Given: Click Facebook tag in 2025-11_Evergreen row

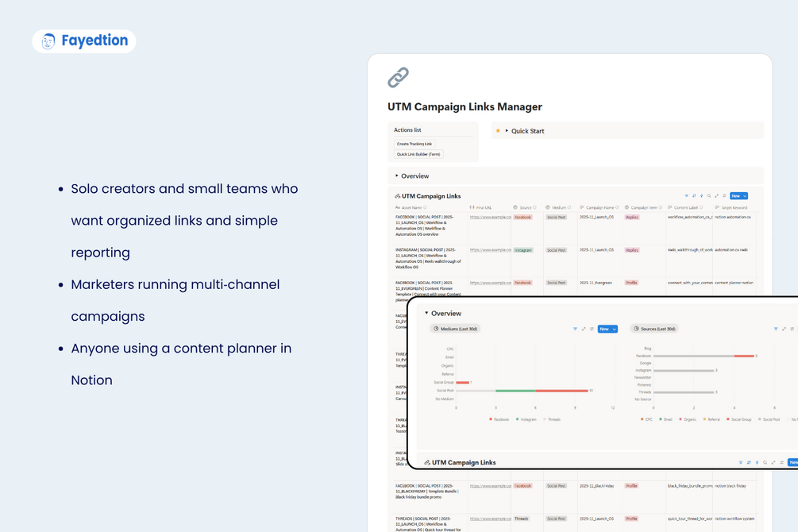Looking at the screenshot, I should tap(522, 283).
